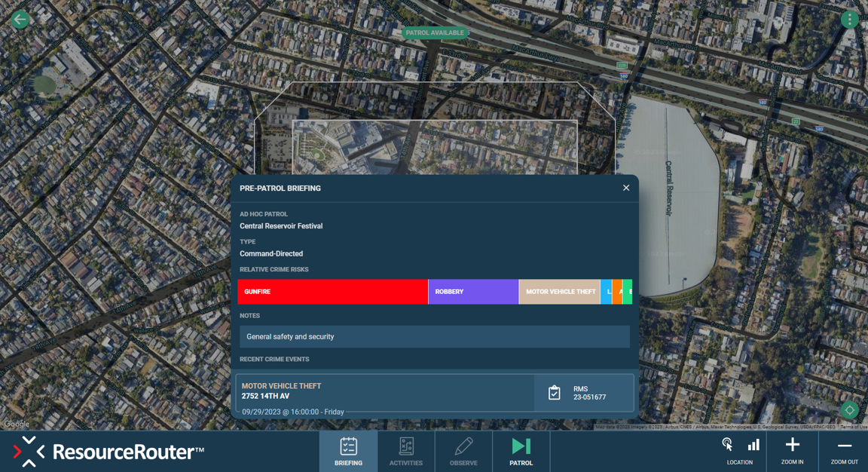Image resolution: width=868 pixels, height=472 pixels.
Task: Open the bar chart statistics icon
Action: [753, 445]
